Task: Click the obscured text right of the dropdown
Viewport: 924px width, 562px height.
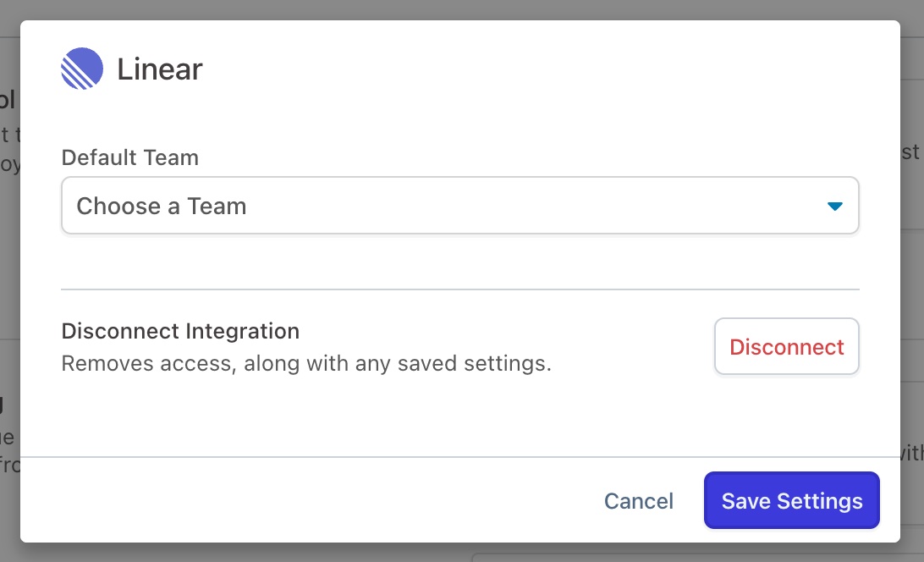Action: click(x=911, y=152)
